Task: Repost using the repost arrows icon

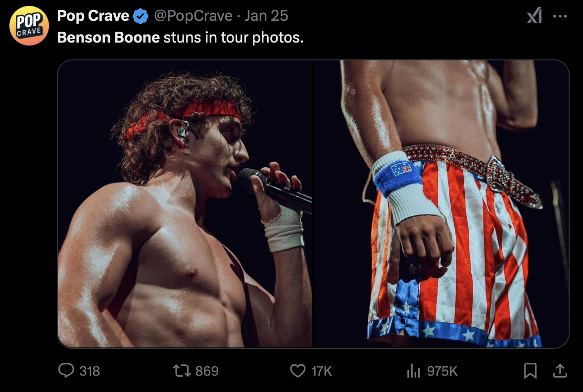Action: (x=183, y=371)
